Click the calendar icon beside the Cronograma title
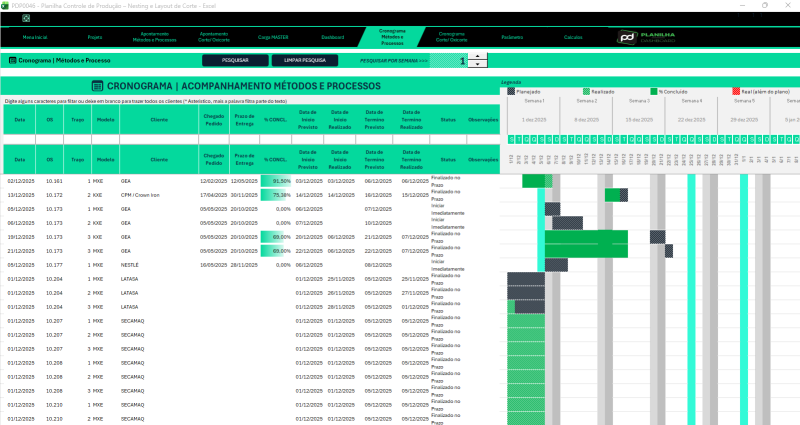The height and width of the screenshot is (425, 800). 97,87
